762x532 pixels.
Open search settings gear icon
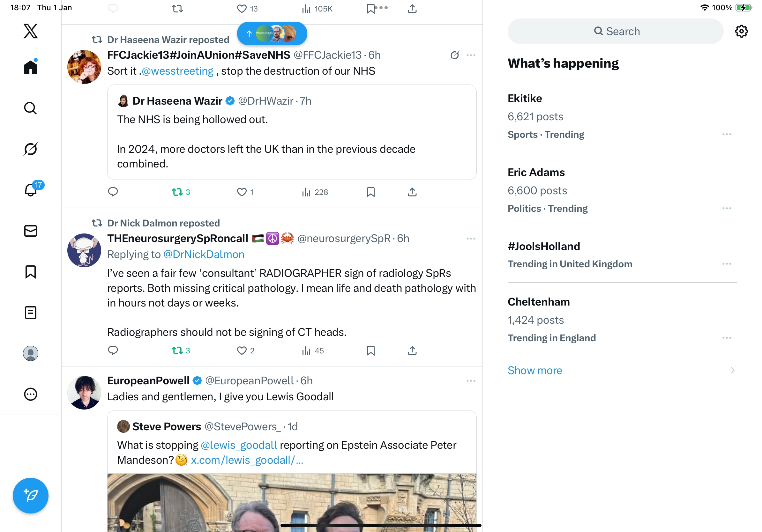pyautogui.click(x=741, y=32)
